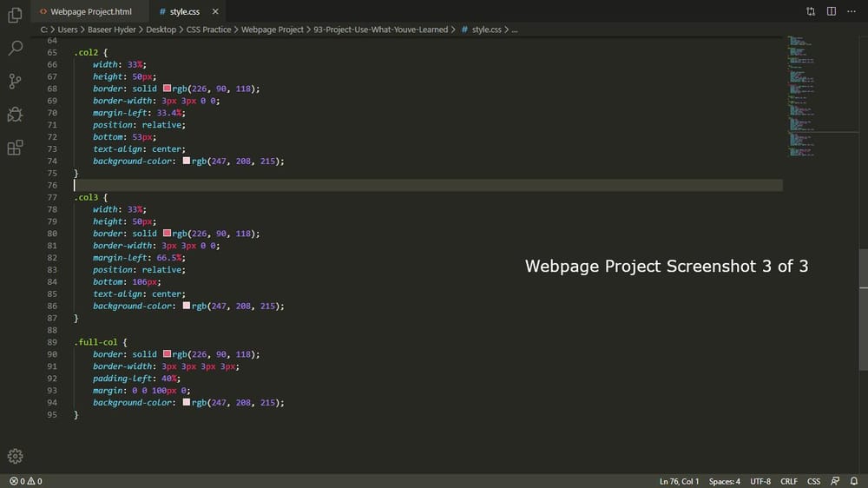Open color picker for line 90 border color
The image size is (868, 488).
click(x=167, y=354)
